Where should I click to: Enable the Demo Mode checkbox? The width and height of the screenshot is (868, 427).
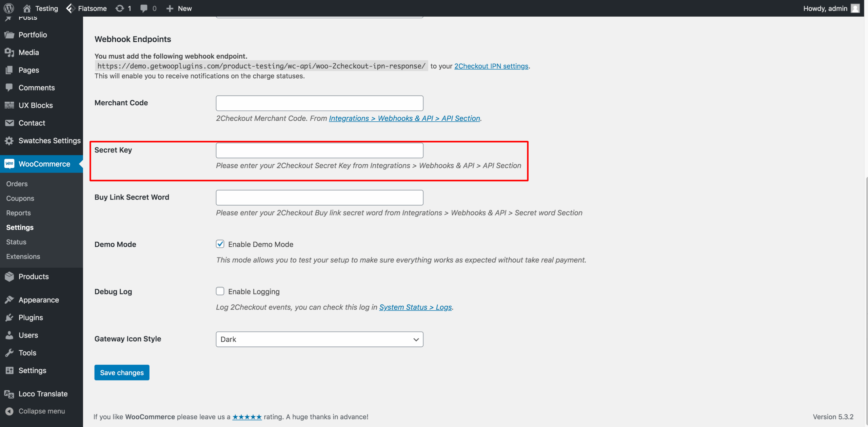point(220,244)
